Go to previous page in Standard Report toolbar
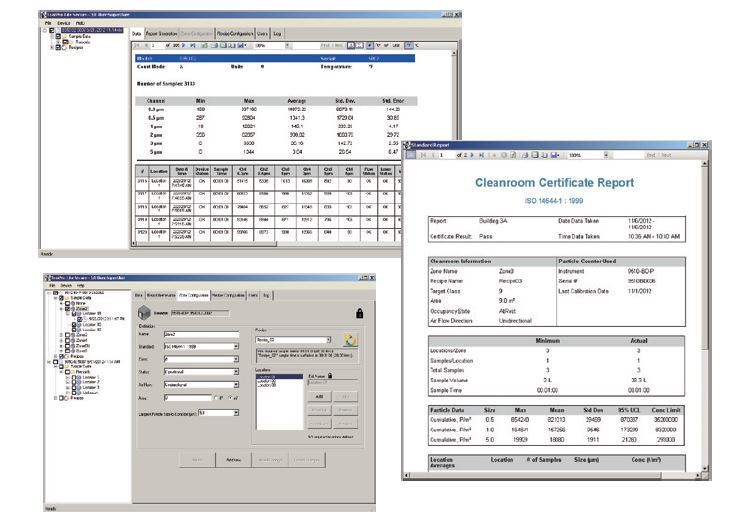The width and height of the screenshot is (736, 528). pos(433,155)
